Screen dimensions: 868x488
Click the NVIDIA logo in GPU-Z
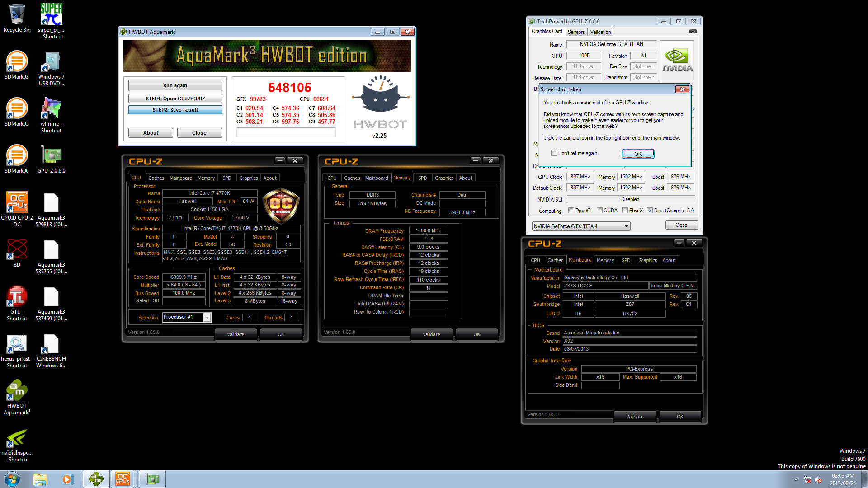[677, 61]
